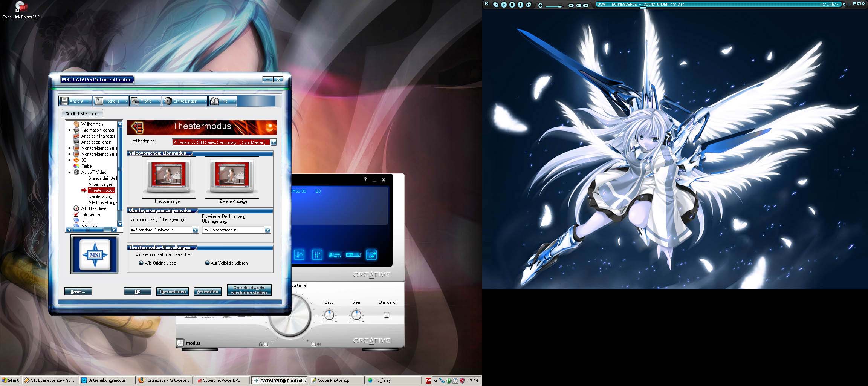
Task: Click the Creative Dolby Digital icon
Action: 335,255
